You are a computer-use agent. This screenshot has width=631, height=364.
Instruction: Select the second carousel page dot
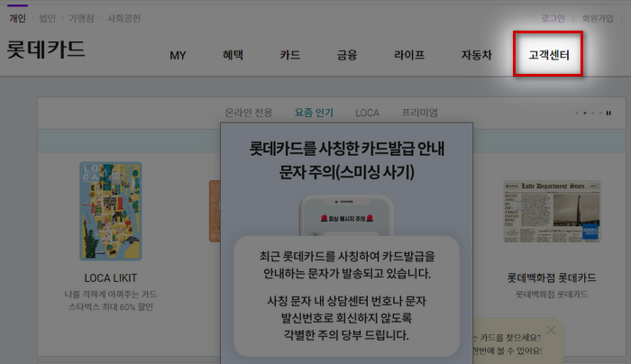(x=585, y=113)
